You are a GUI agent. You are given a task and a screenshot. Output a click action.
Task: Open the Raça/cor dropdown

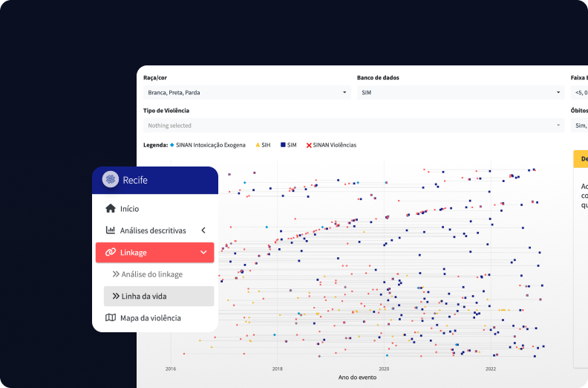tap(246, 93)
